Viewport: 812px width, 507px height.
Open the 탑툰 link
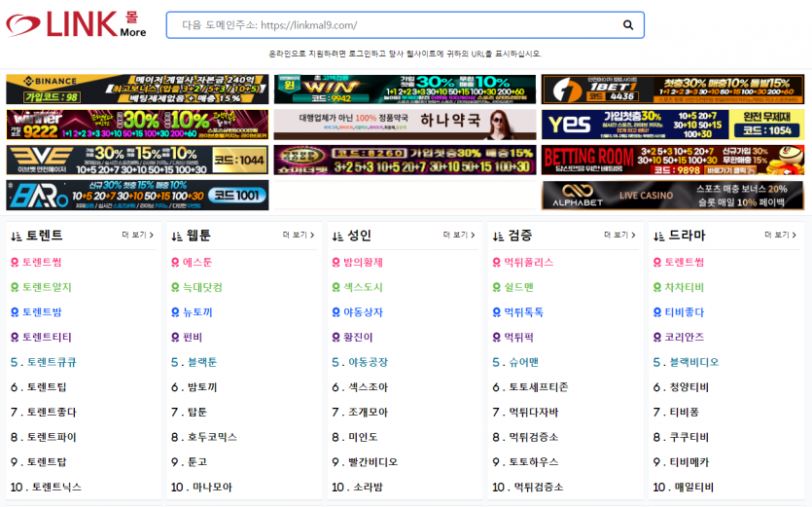click(196, 413)
